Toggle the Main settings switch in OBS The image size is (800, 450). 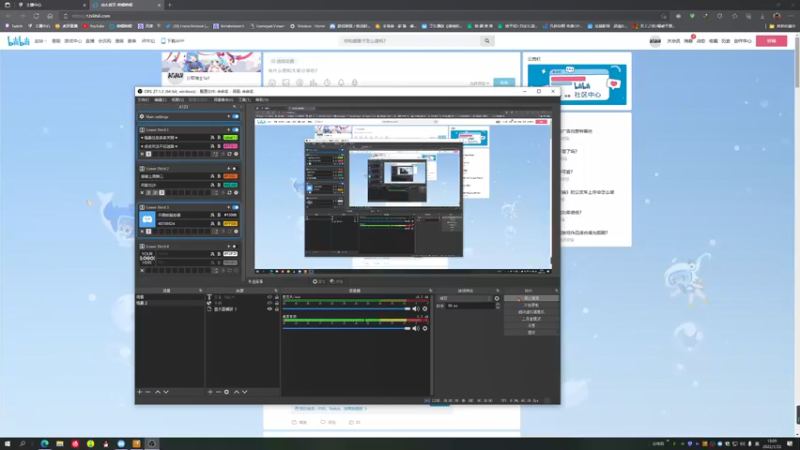(x=235, y=117)
